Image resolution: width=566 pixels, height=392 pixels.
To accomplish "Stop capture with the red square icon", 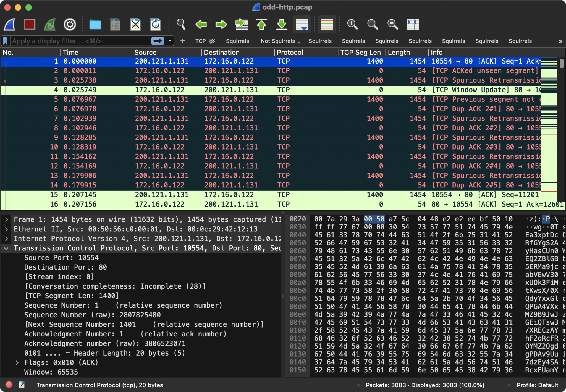I will [30, 25].
